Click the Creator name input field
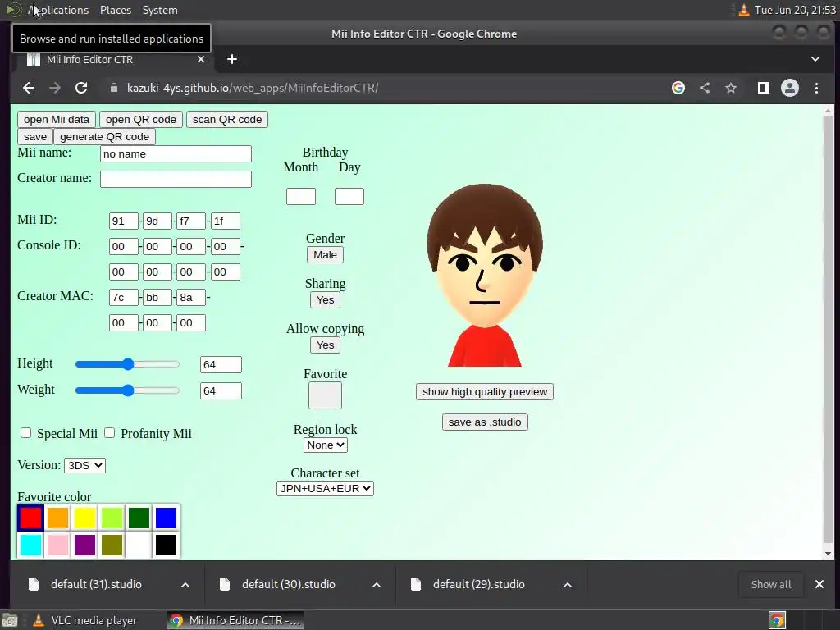 pos(176,179)
